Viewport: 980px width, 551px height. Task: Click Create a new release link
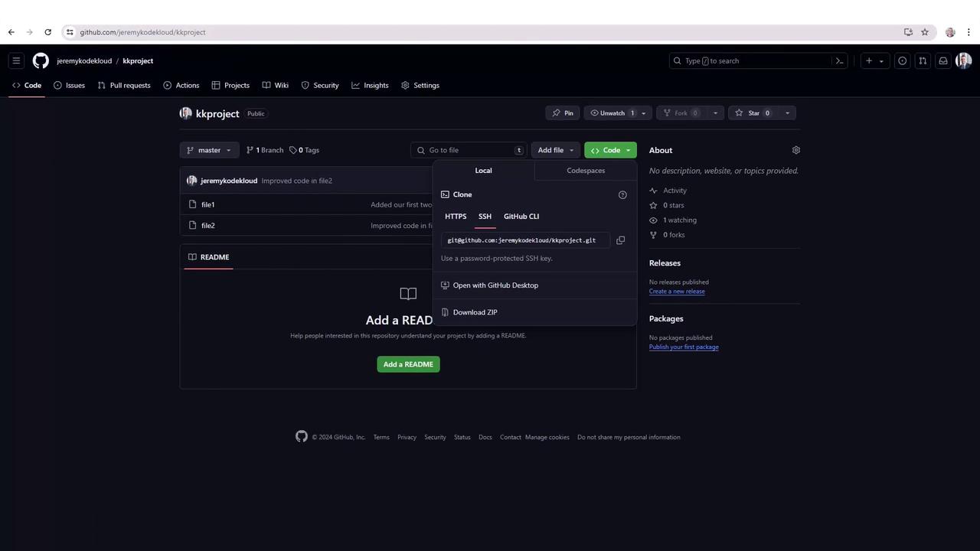click(x=677, y=292)
